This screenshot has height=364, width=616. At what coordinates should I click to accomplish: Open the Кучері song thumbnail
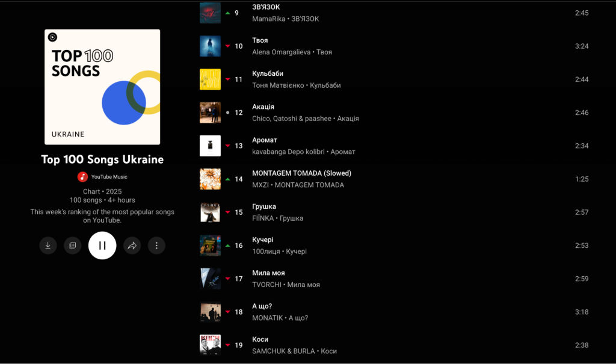pos(210,245)
